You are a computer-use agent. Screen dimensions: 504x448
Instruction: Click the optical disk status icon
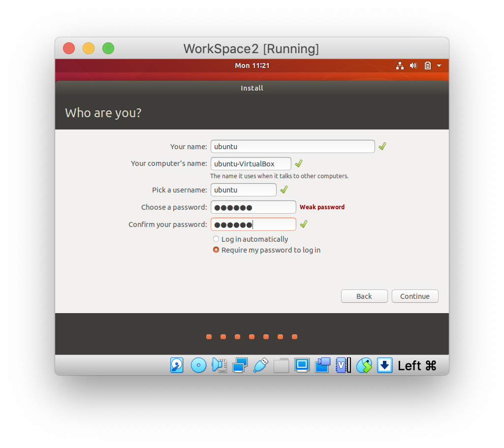pos(199,365)
